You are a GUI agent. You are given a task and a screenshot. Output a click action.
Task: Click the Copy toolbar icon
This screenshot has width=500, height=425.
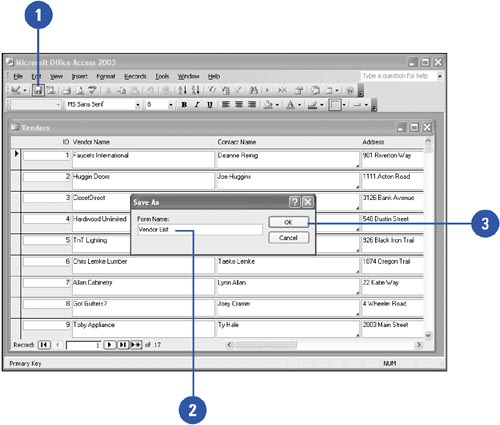pos(122,90)
